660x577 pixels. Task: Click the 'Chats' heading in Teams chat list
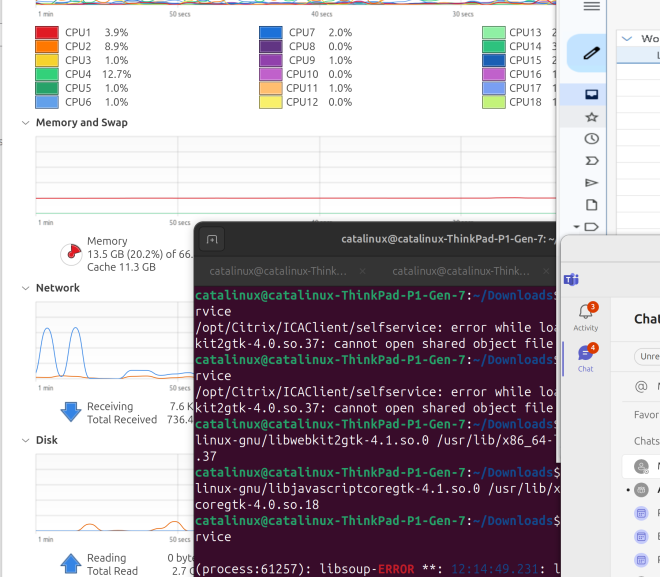click(x=647, y=441)
